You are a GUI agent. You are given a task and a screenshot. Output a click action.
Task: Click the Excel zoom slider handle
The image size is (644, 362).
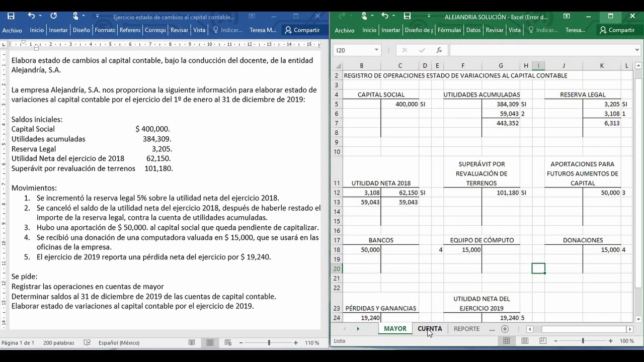[583, 341]
